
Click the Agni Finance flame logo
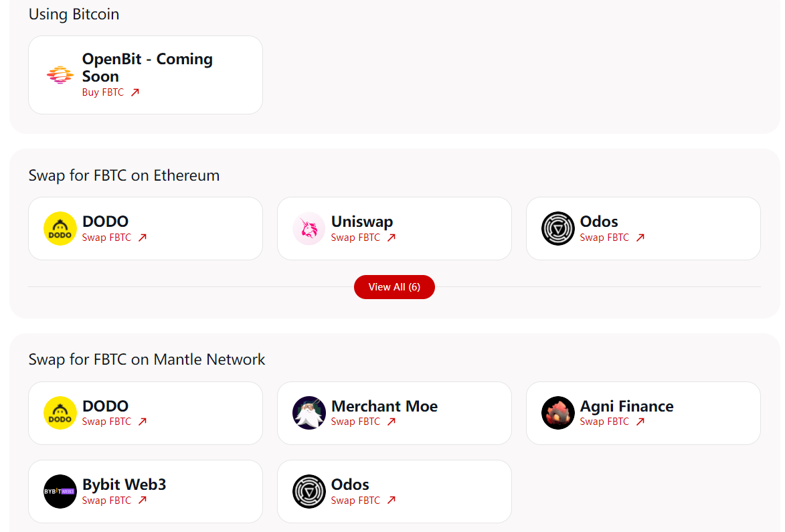click(x=557, y=413)
